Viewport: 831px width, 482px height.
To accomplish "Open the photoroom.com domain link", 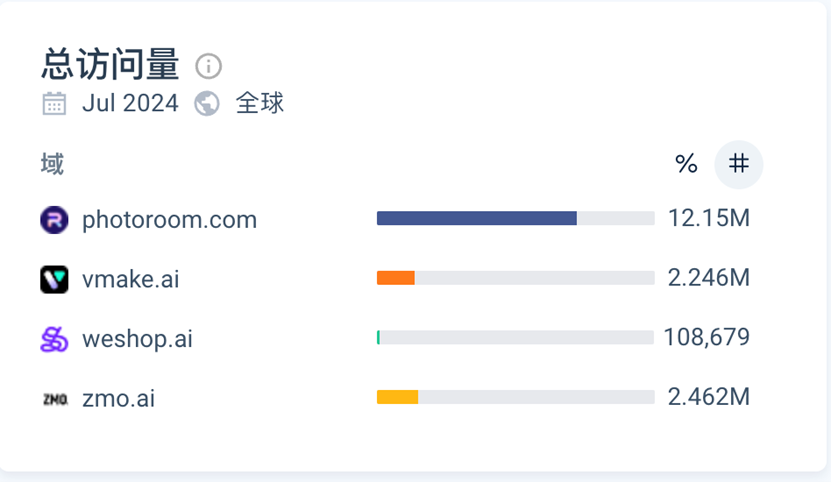I will 169,219.
